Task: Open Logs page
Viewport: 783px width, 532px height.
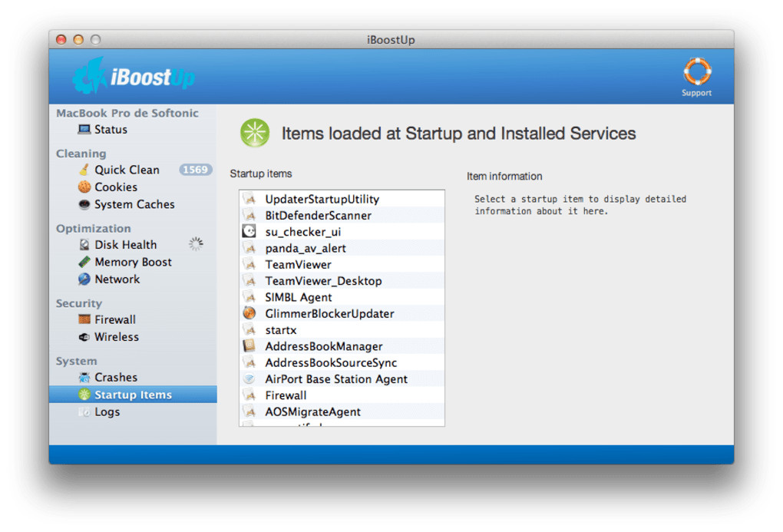Action: (133, 412)
